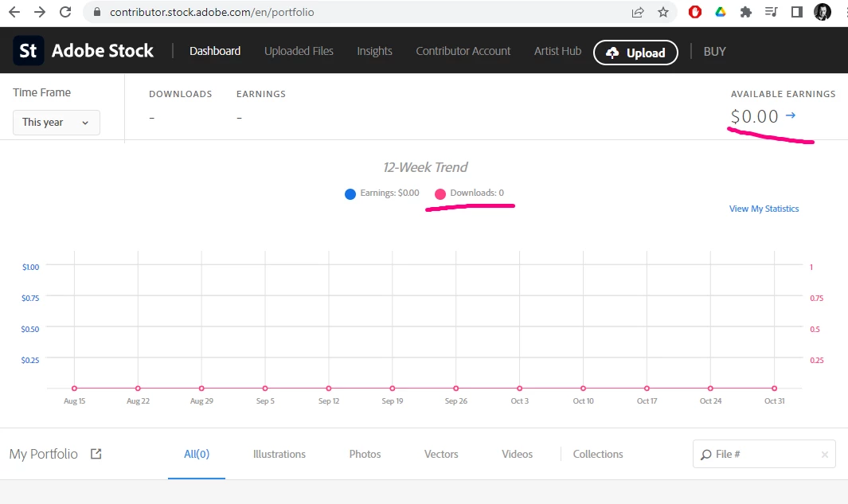Click the browser address bar URL
The image size is (848, 504).
(x=212, y=12)
